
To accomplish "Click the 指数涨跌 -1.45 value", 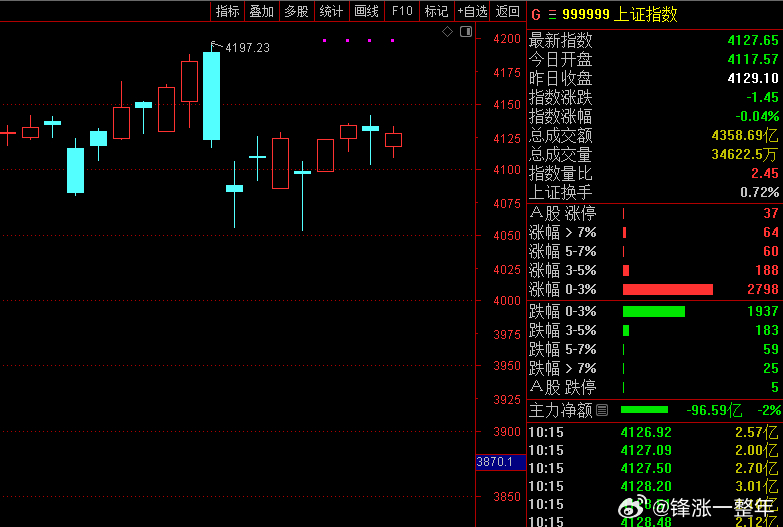I will point(763,97).
